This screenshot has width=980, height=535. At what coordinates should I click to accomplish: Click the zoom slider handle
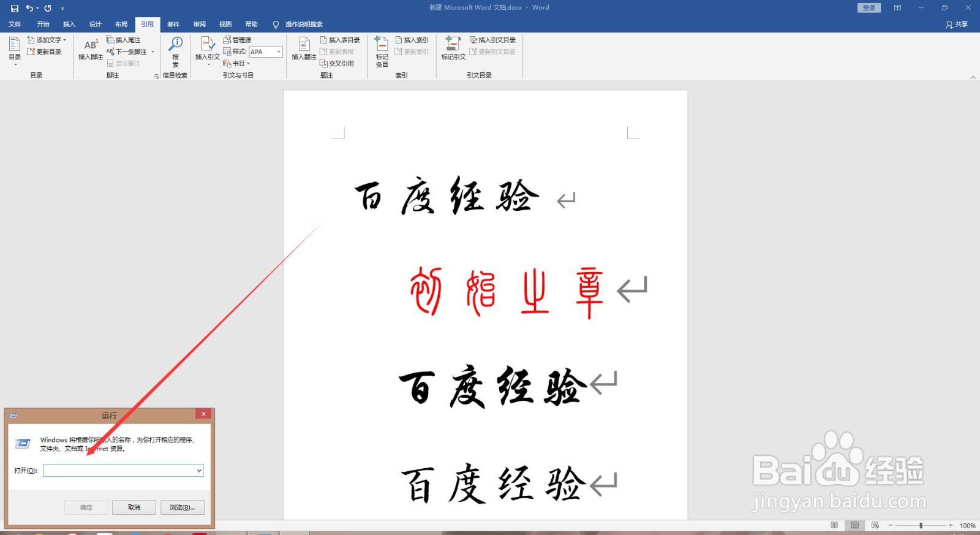921,525
